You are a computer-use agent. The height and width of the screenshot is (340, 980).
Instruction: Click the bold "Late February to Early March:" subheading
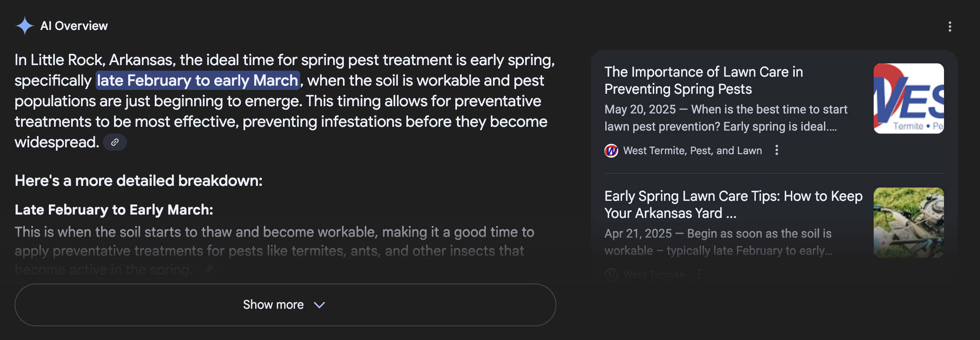click(x=114, y=210)
